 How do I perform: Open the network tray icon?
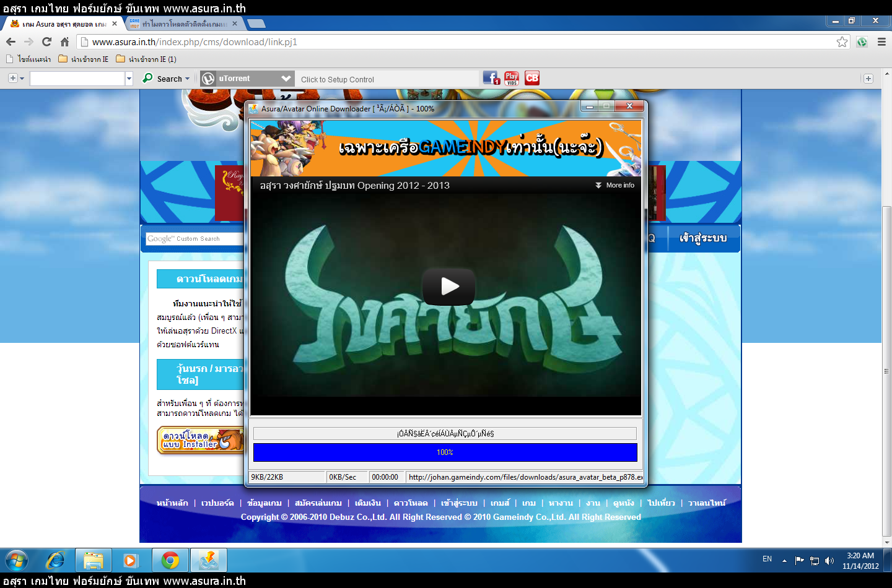[815, 561]
